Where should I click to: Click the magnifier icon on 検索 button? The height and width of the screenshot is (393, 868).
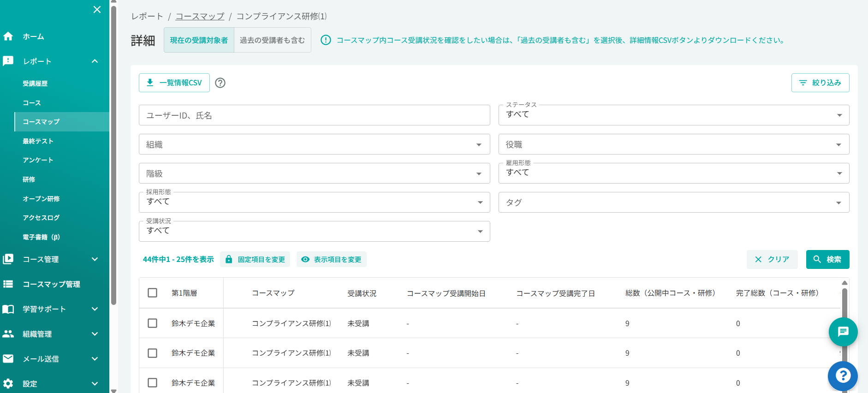pyautogui.click(x=817, y=259)
